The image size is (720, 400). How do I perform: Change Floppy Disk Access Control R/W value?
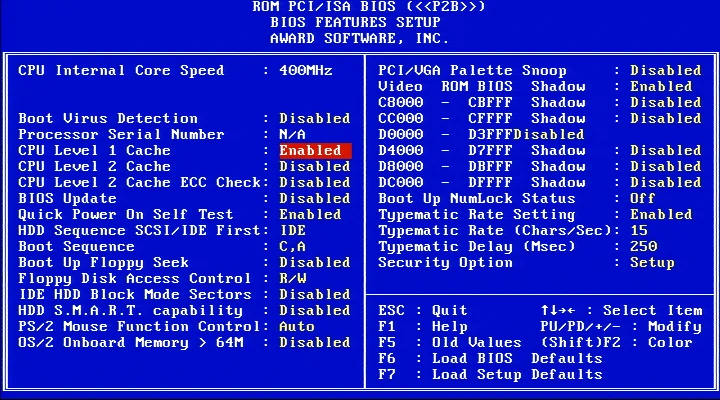click(292, 278)
